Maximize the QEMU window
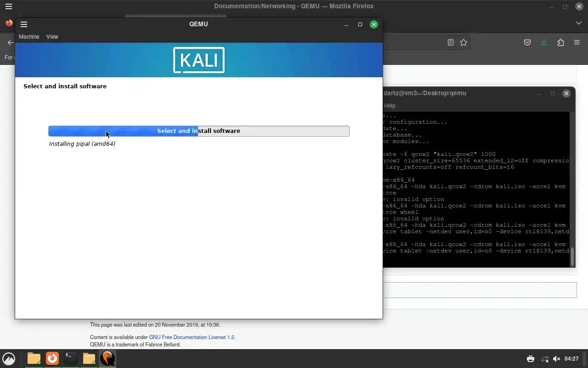This screenshot has height=368, width=588. [360, 24]
